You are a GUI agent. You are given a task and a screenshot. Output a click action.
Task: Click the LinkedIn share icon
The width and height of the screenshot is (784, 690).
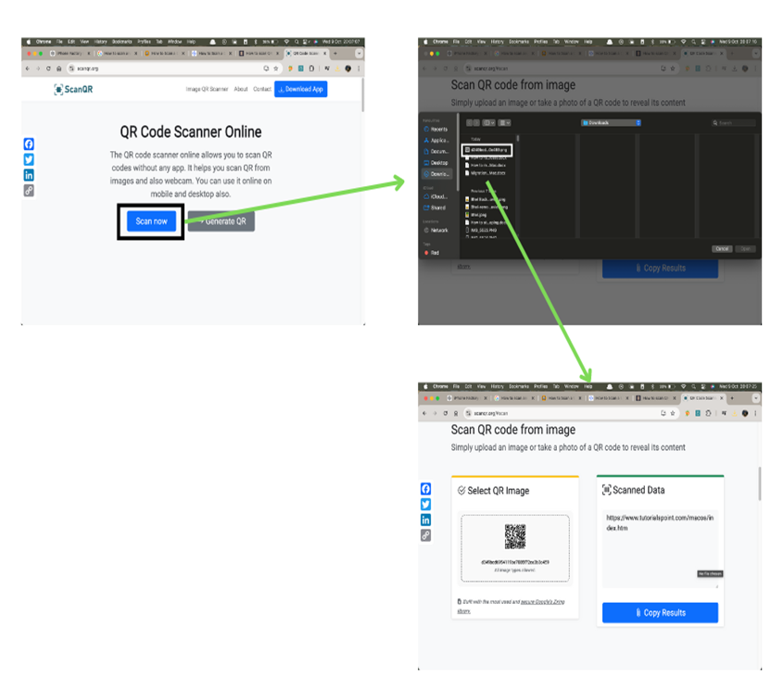[29, 175]
